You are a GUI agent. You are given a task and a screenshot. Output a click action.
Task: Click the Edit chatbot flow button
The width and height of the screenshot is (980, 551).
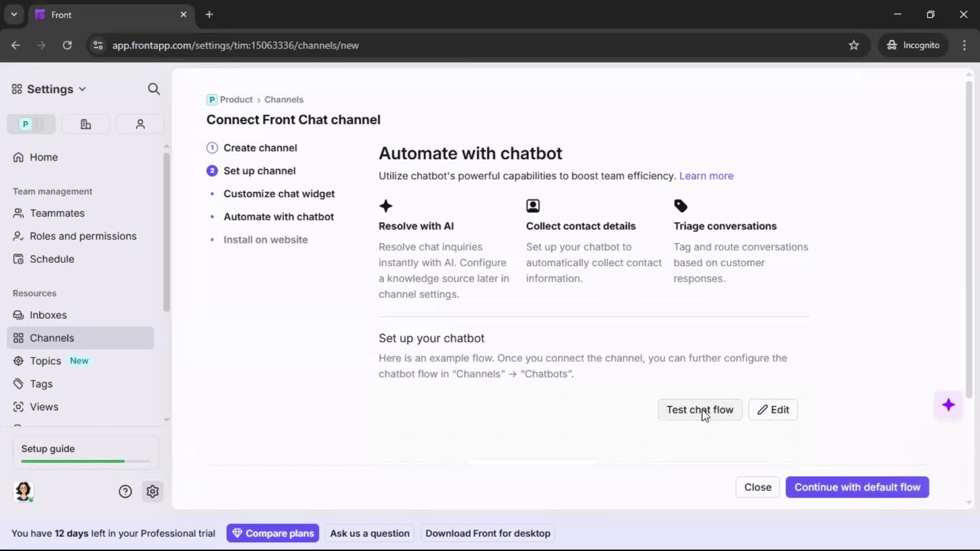(773, 410)
